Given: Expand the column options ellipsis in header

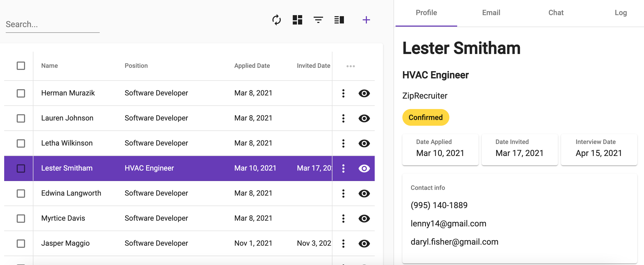Looking at the screenshot, I should (350, 66).
